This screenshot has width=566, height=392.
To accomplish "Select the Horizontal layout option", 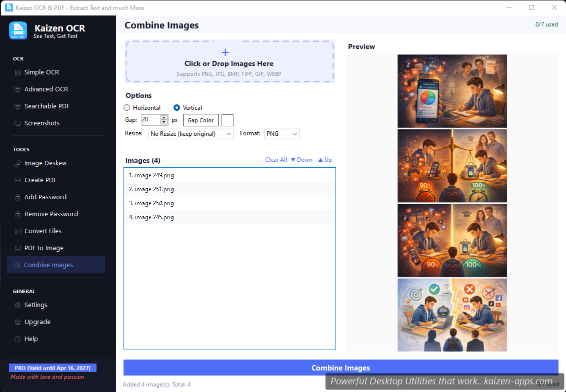I will click(x=126, y=107).
